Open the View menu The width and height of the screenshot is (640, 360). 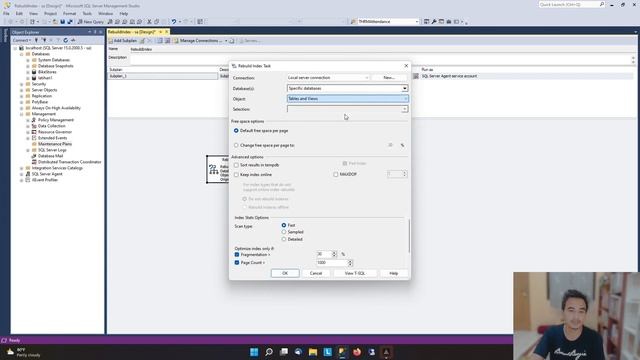(x=33, y=13)
